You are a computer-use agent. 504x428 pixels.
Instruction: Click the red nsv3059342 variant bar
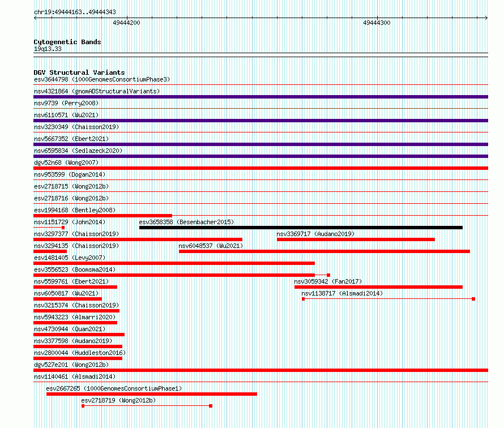pos(379,287)
